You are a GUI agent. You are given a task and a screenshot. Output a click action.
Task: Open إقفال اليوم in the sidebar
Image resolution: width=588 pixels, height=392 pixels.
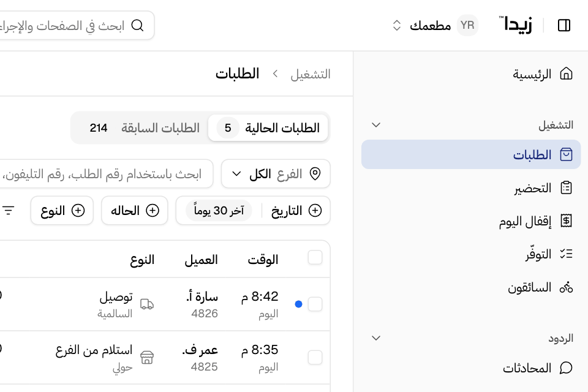point(471,221)
